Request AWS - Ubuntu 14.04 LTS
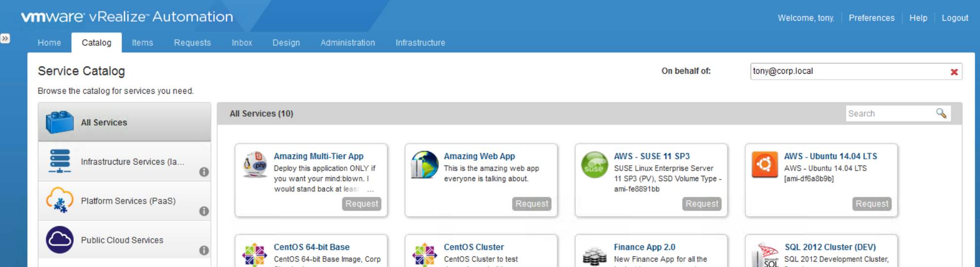Viewport: 980px width, 267px height. tap(872, 204)
